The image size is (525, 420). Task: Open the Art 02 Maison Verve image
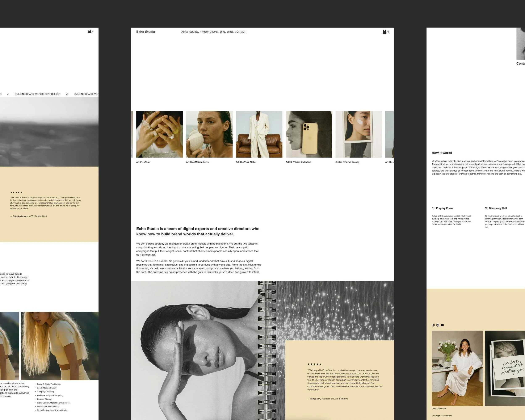[x=209, y=134]
